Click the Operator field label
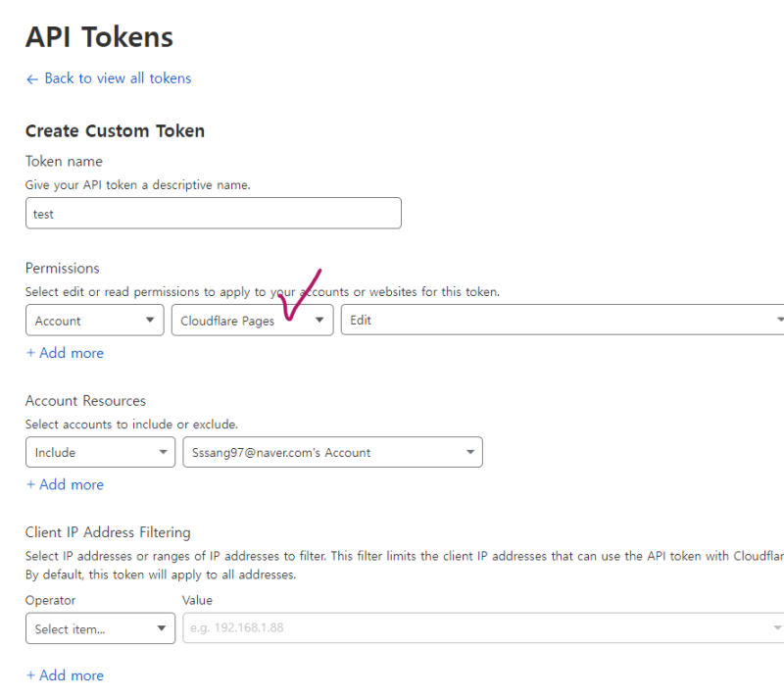 [50, 600]
